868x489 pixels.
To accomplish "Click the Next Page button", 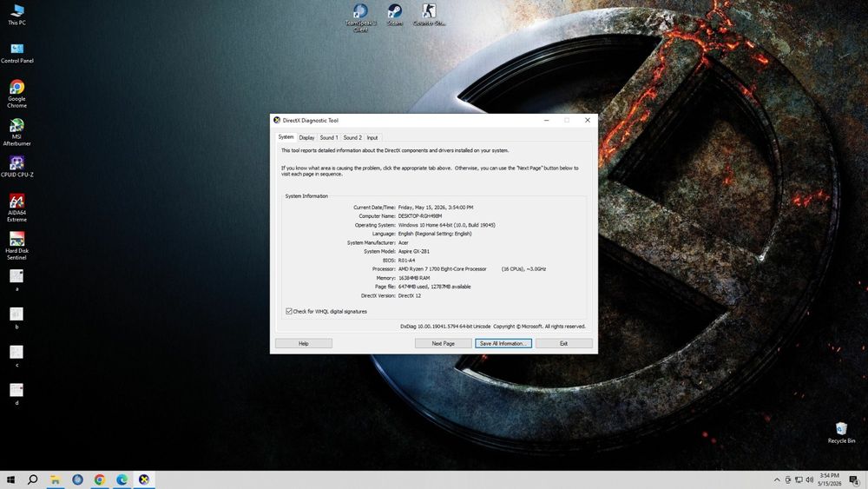I will click(x=443, y=343).
